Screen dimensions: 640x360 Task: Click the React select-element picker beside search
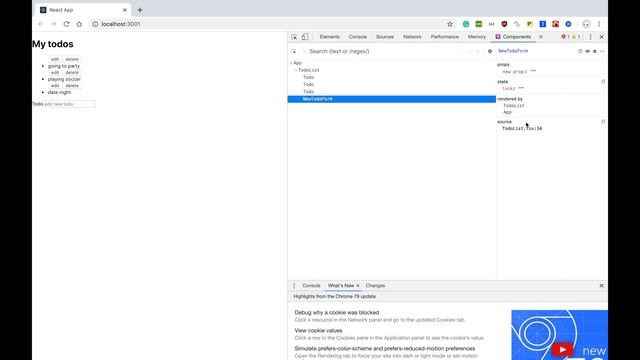[x=293, y=51]
